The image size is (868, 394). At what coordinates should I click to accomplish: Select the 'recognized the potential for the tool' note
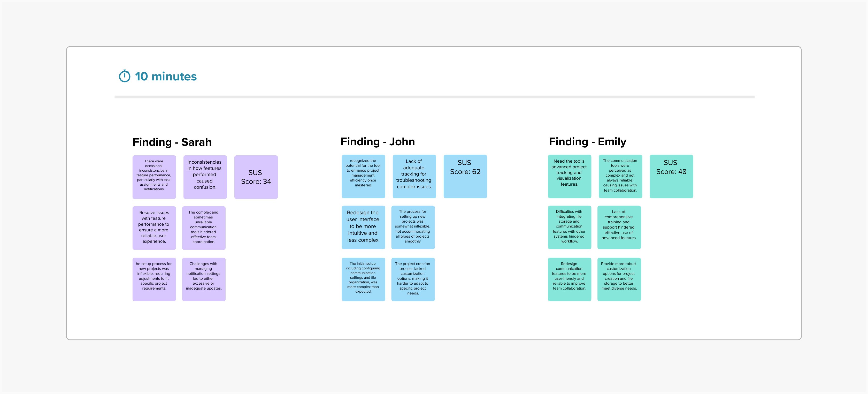pyautogui.click(x=363, y=176)
